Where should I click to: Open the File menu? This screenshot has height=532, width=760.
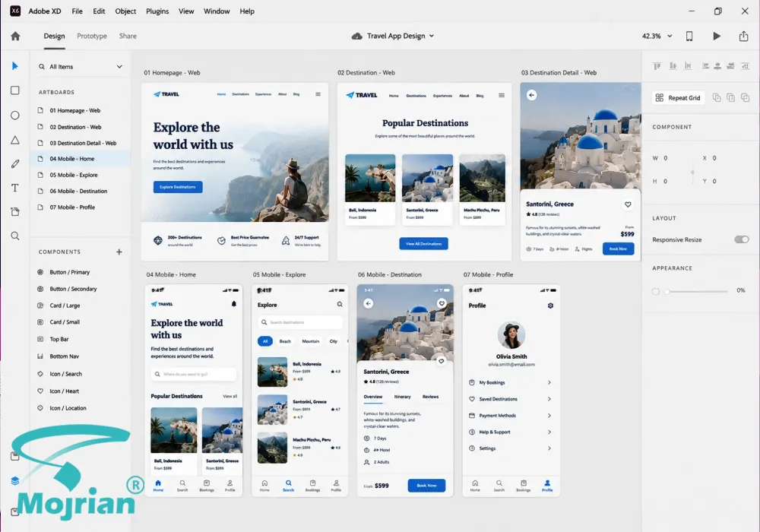[x=77, y=11]
